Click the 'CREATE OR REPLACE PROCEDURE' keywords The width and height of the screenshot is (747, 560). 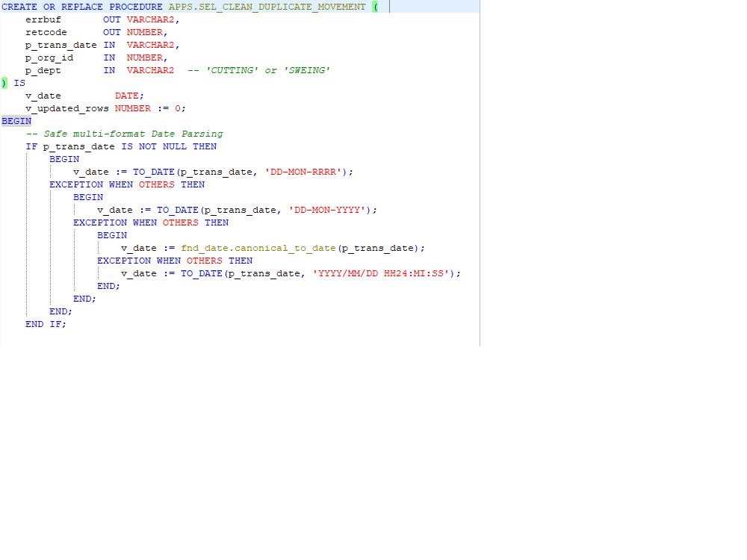[82, 7]
